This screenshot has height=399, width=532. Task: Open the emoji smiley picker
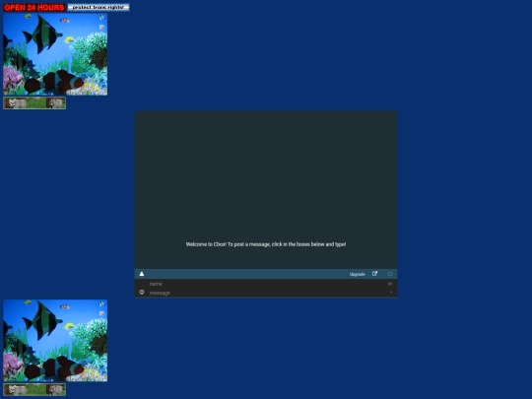142,293
